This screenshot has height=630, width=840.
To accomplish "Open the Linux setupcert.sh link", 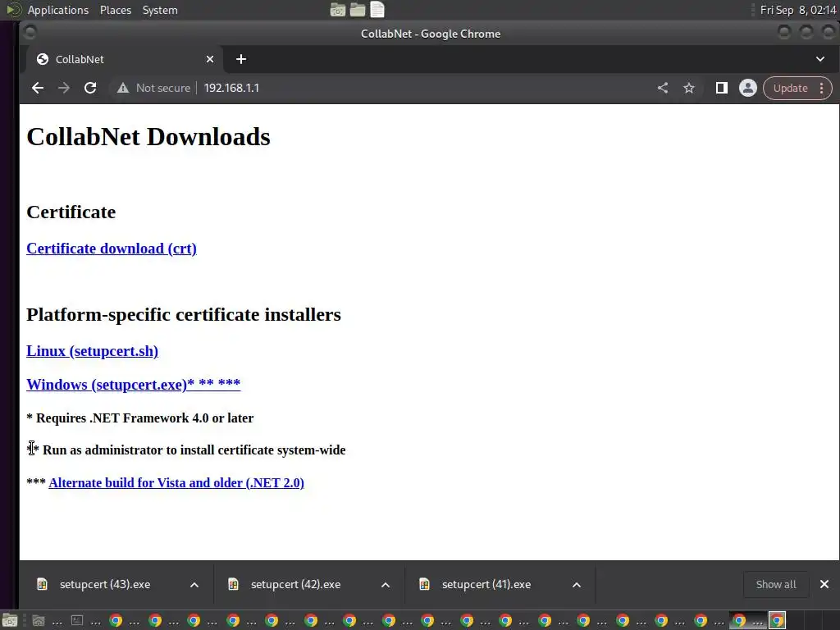I will [x=92, y=351].
